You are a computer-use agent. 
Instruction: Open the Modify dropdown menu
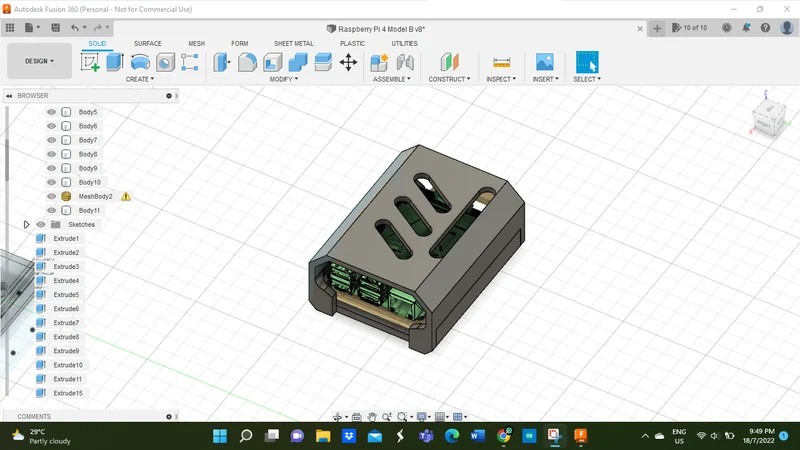point(284,79)
